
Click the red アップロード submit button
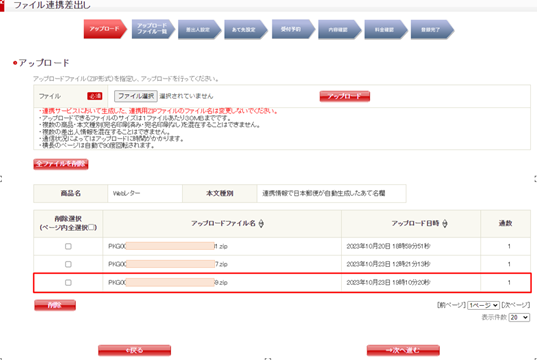[345, 96]
